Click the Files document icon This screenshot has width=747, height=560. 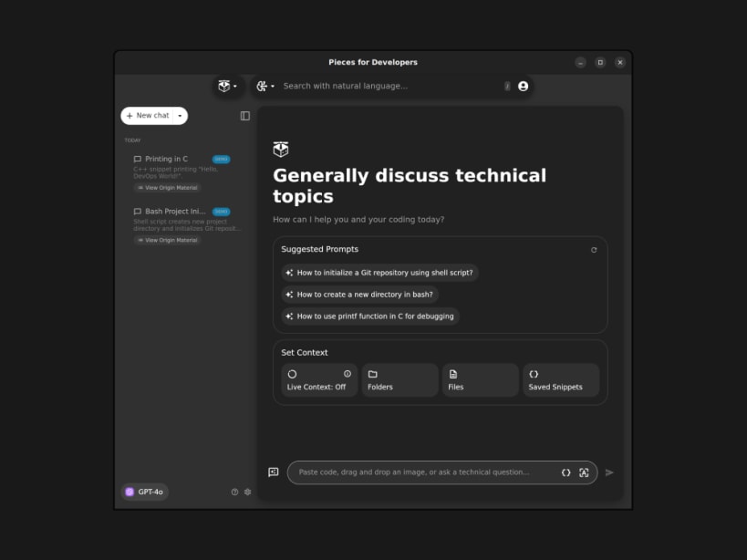click(x=453, y=374)
